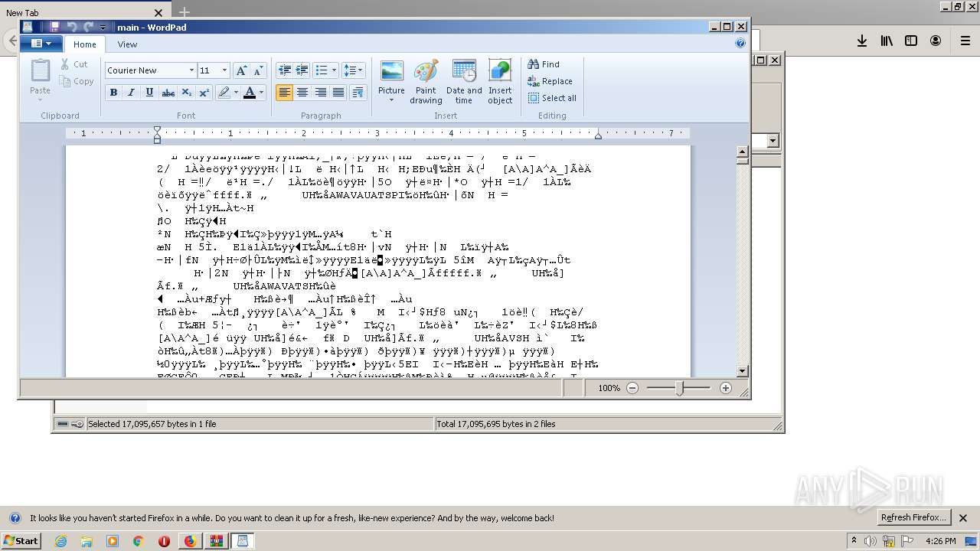Viewport: 980px width, 551px height.
Task: Click Shrink font icon
Action: [258, 70]
